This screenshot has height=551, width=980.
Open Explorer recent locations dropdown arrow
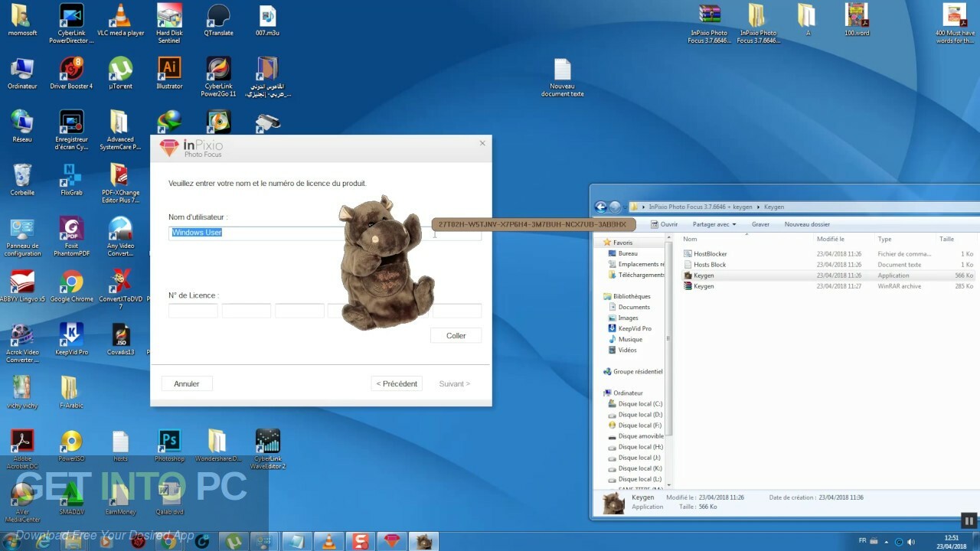pos(626,207)
